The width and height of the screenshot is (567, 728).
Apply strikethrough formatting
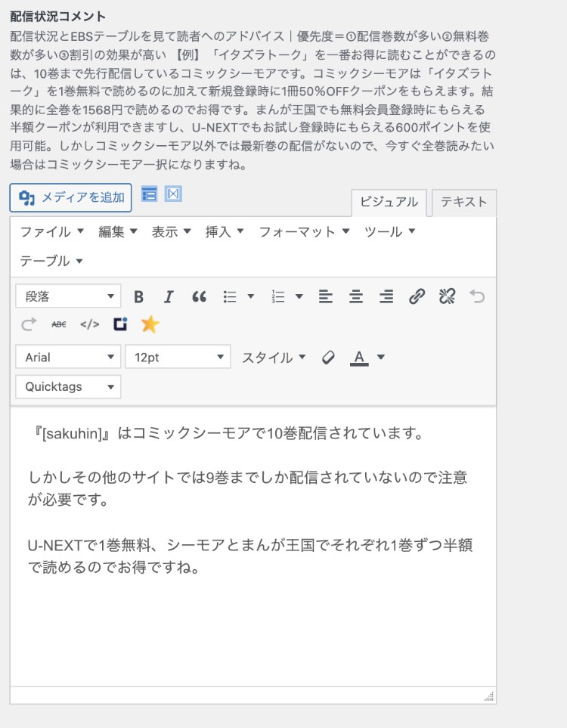59,324
